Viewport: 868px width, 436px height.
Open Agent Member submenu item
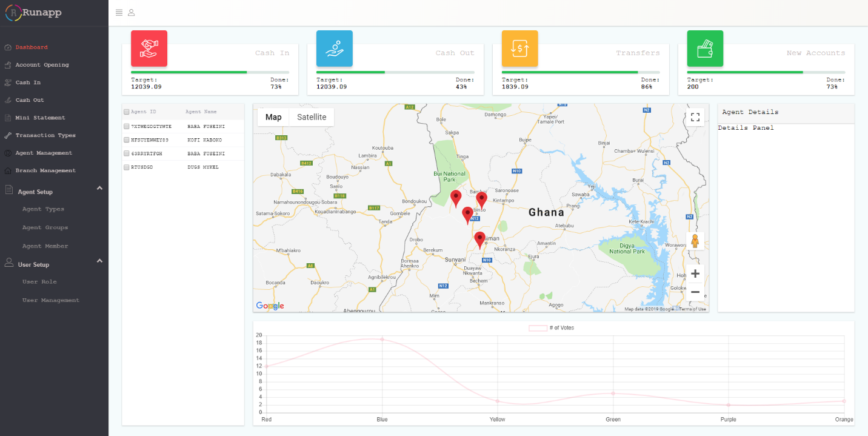[45, 246]
